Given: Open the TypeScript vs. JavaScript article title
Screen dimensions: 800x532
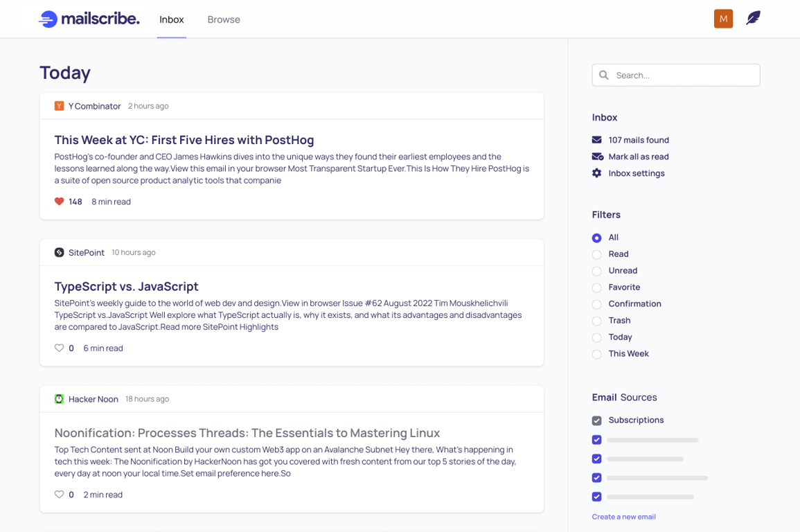Looking at the screenshot, I should pos(126,286).
